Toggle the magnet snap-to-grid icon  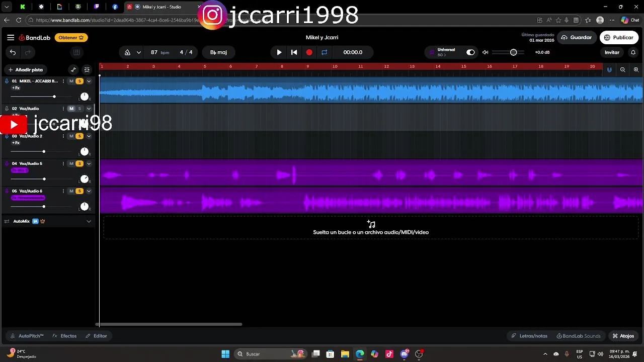point(609,70)
